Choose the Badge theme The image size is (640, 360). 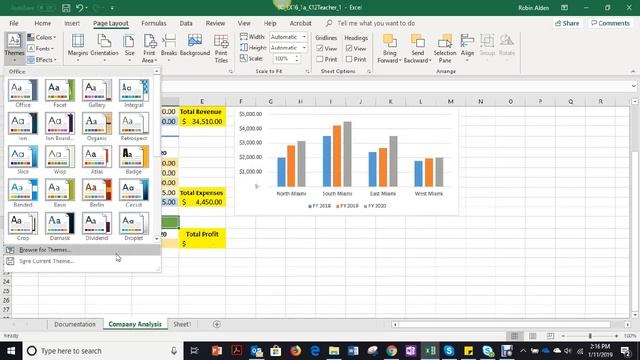tap(134, 160)
